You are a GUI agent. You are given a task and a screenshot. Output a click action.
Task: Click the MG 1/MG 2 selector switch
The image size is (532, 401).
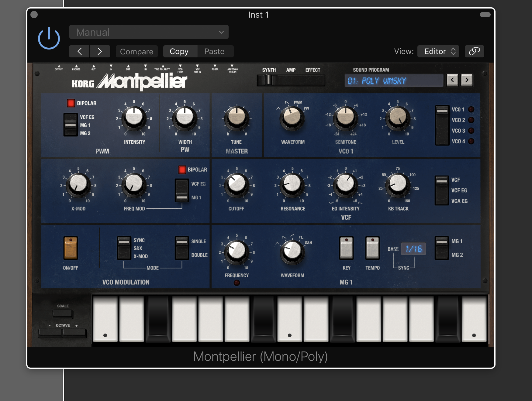442,248
